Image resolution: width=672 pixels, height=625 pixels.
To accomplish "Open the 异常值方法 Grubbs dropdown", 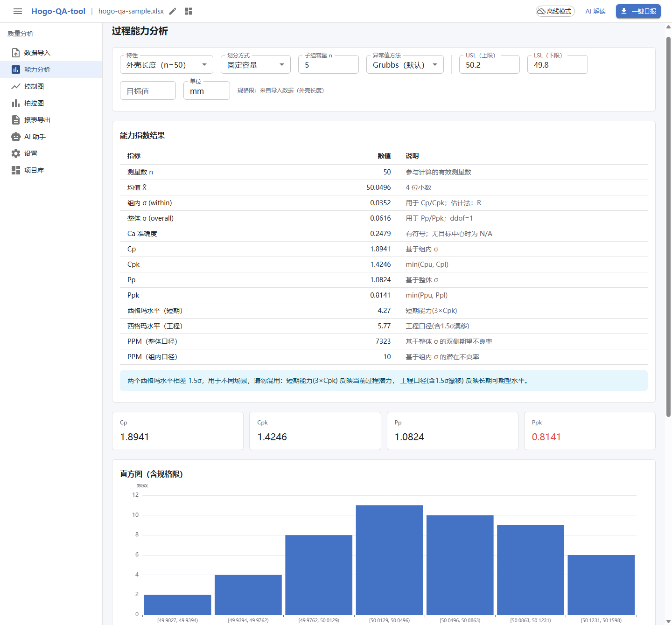I will 405,64.
